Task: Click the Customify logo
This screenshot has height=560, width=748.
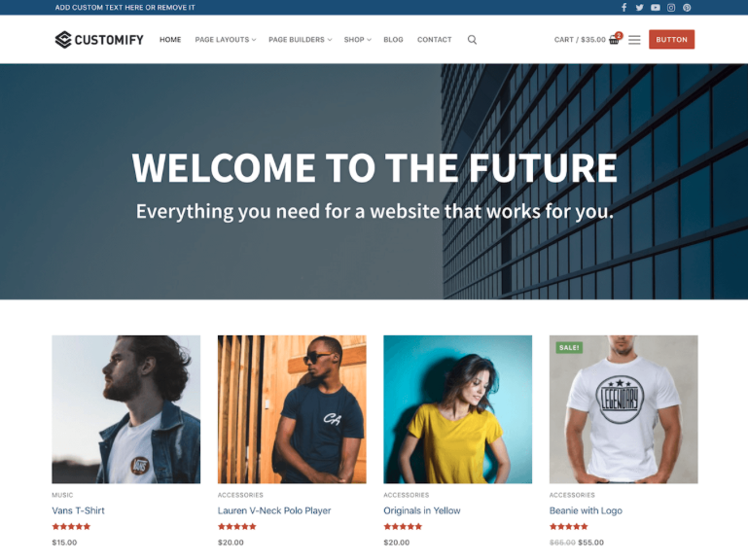Action: pos(99,40)
